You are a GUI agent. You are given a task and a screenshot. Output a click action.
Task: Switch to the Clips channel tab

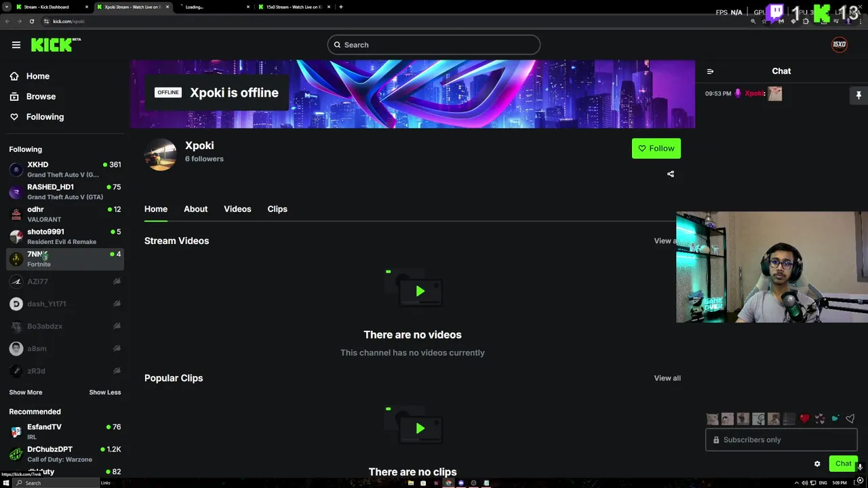click(277, 209)
